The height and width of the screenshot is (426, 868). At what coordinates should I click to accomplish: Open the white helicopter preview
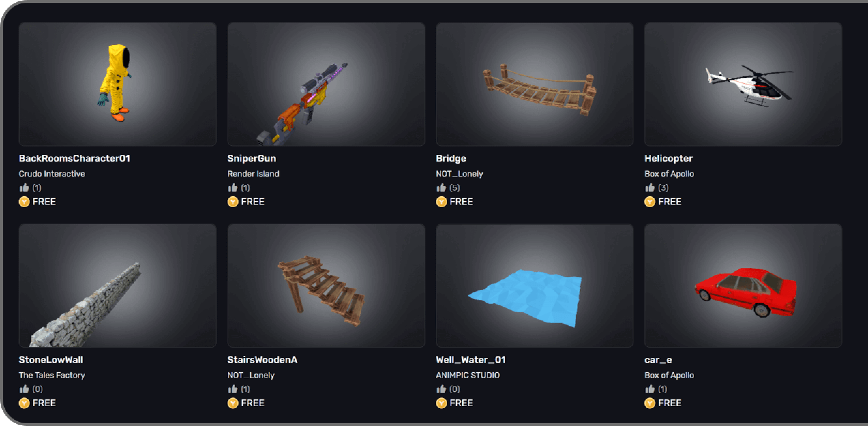tap(743, 84)
